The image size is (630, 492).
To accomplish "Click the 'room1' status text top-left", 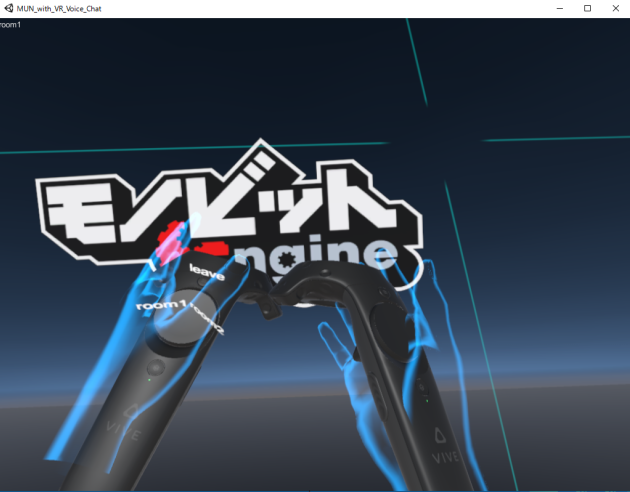I will (x=10, y=24).
